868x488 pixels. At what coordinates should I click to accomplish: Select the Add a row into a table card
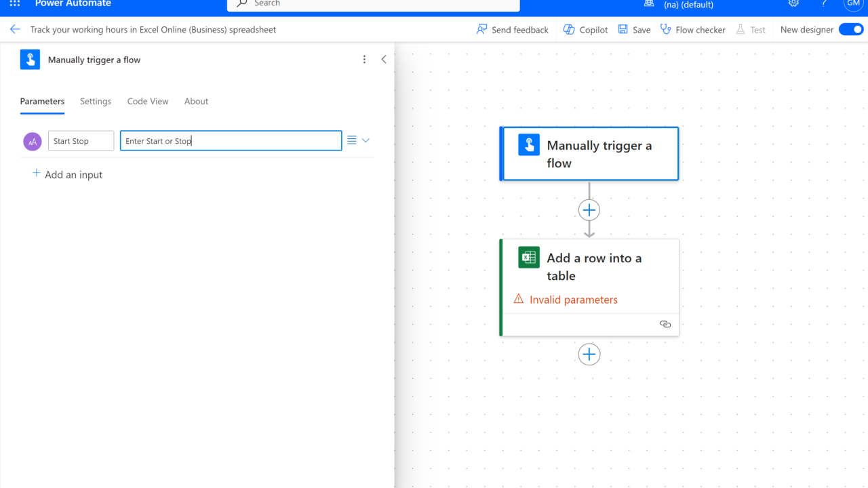[x=589, y=287]
